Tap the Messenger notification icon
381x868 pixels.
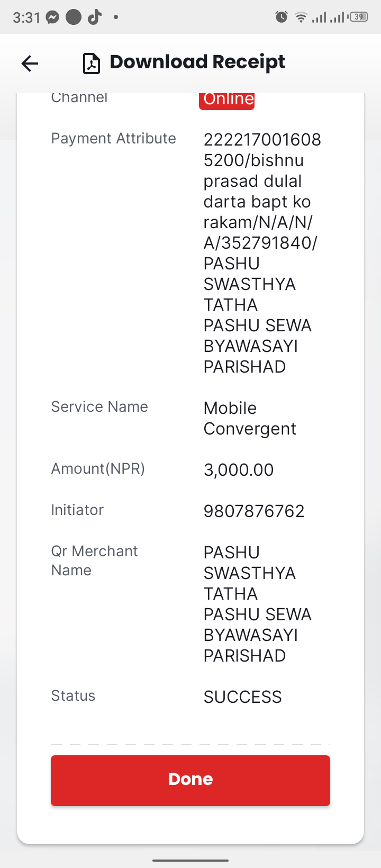pyautogui.click(x=52, y=17)
